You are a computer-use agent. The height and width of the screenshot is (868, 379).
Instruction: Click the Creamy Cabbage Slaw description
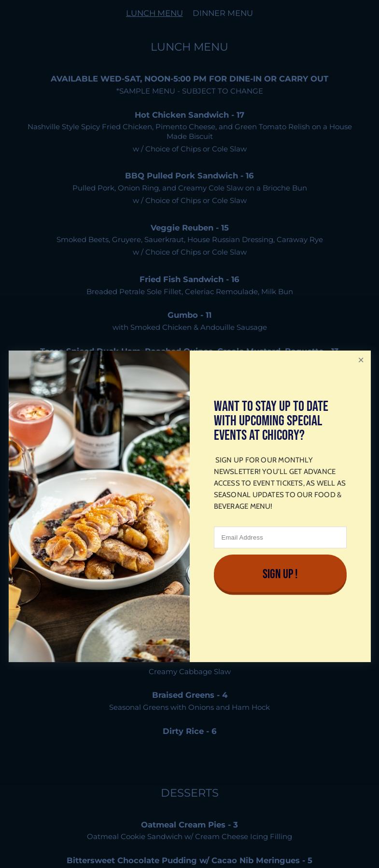(189, 671)
